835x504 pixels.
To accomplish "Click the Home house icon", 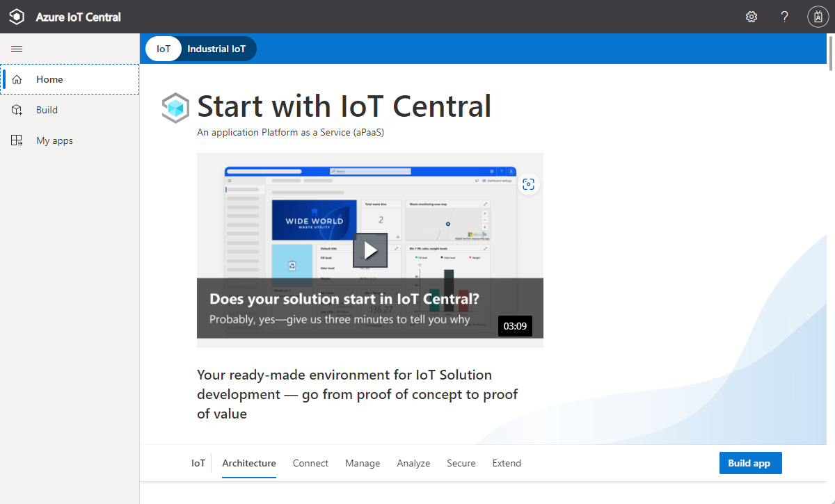I will 17,79.
